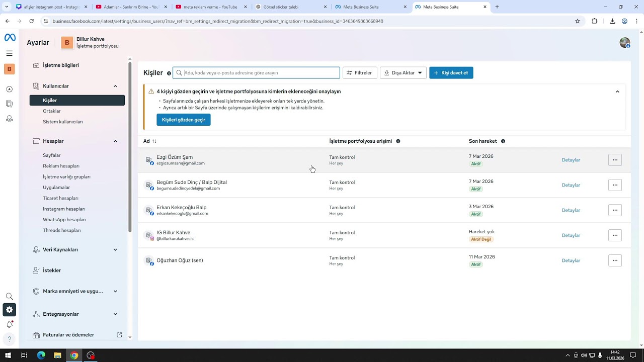Click email begumsudedincyedek@gmail.com
Viewport: 644px width, 362px height.
pos(188,189)
